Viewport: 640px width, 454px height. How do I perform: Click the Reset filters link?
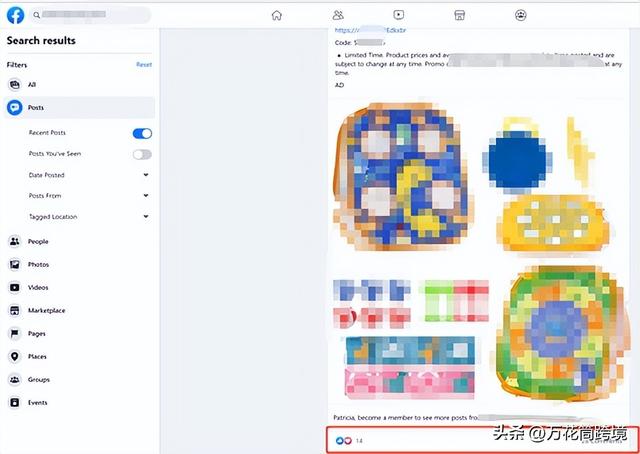pos(144,65)
